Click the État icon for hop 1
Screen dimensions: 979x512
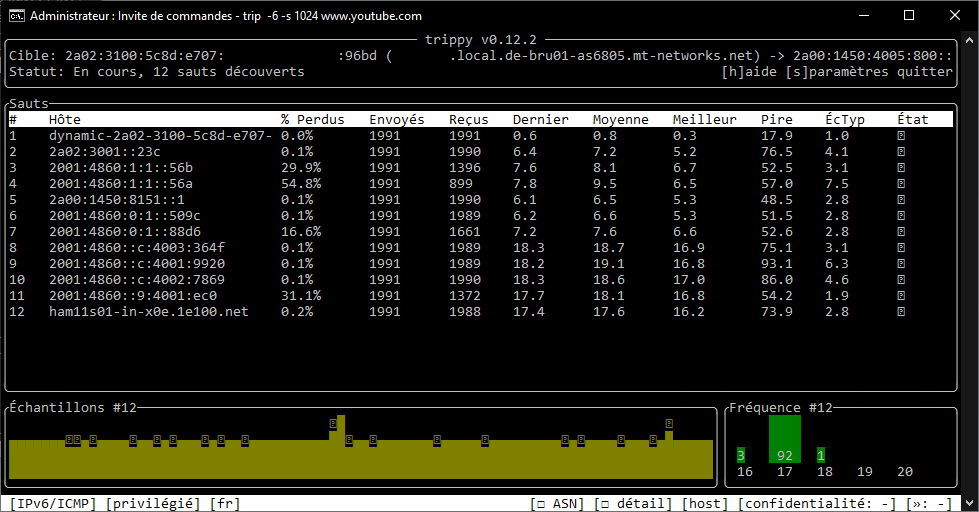[901, 135]
